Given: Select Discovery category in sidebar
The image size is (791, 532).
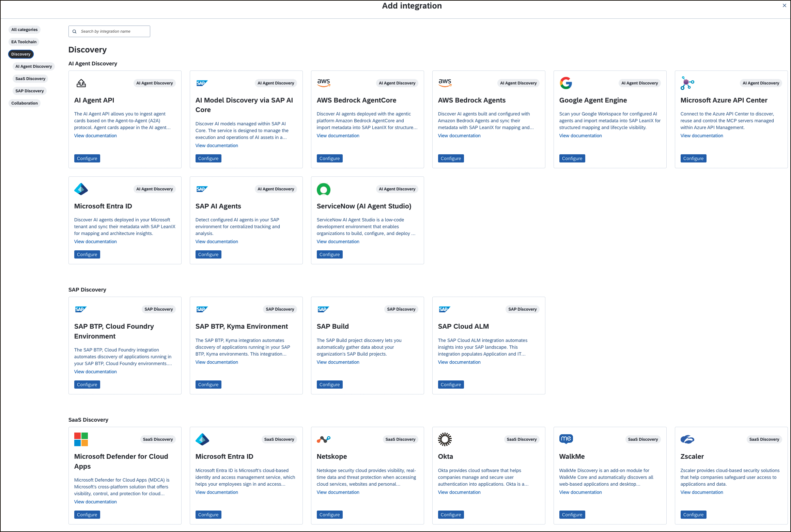Looking at the screenshot, I should click(21, 54).
